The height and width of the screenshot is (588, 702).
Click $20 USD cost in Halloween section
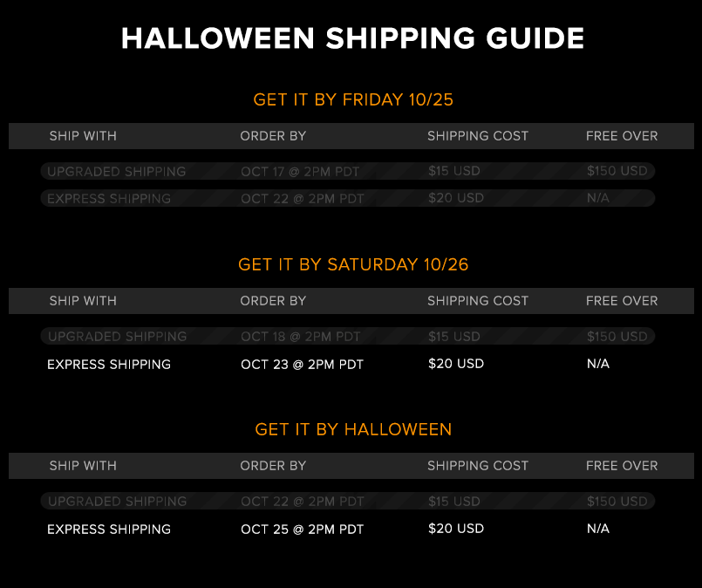[456, 528]
